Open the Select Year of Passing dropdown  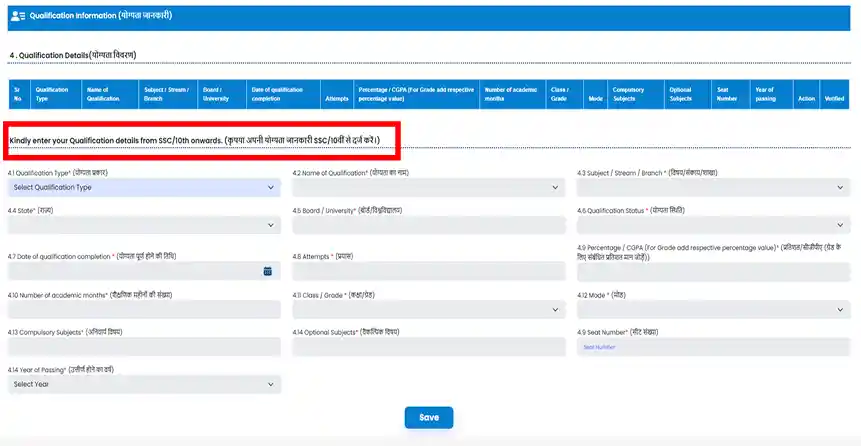pos(144,384)
